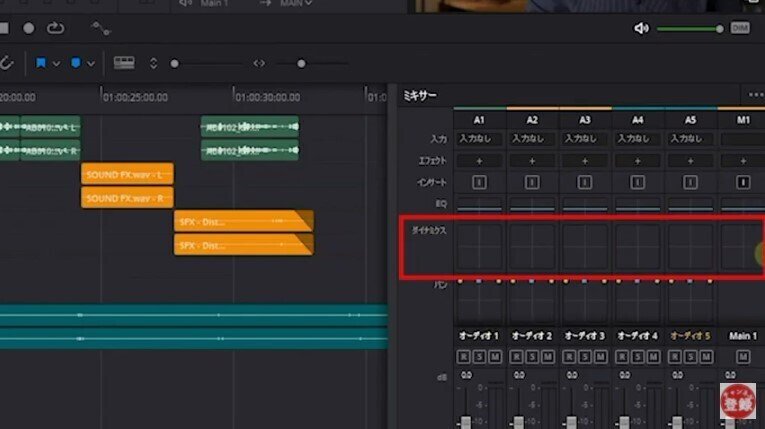Click the horizontal zoom arrows icon

[259, 63]
